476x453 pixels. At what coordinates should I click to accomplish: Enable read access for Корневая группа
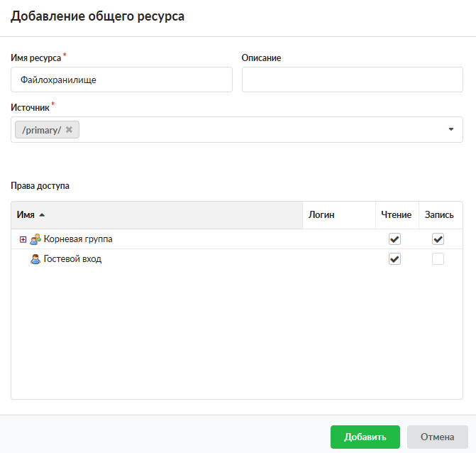[395, 239]
